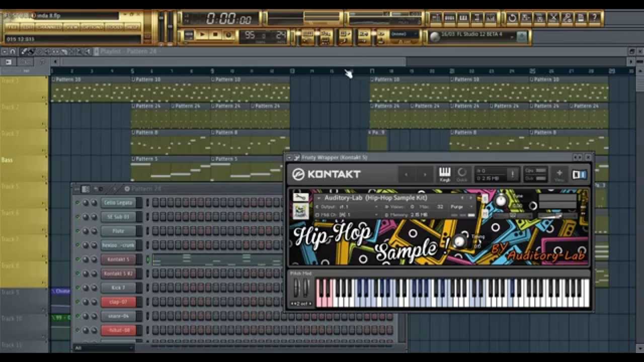Open the Kontakt instrument wrench edit icon
This screenshot has height=362, width=644.
(300, 198)
